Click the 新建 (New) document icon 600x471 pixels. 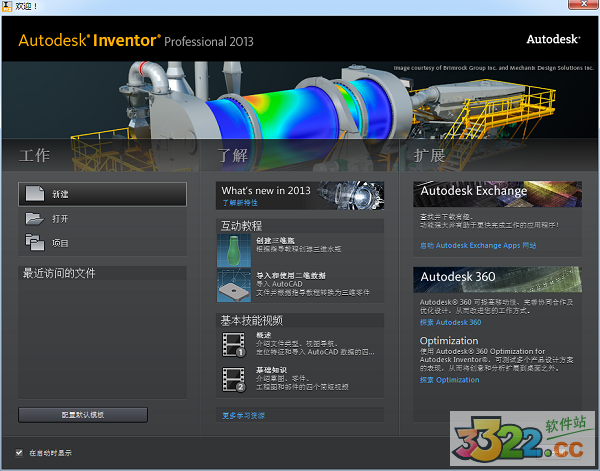(x=35, y=194)
